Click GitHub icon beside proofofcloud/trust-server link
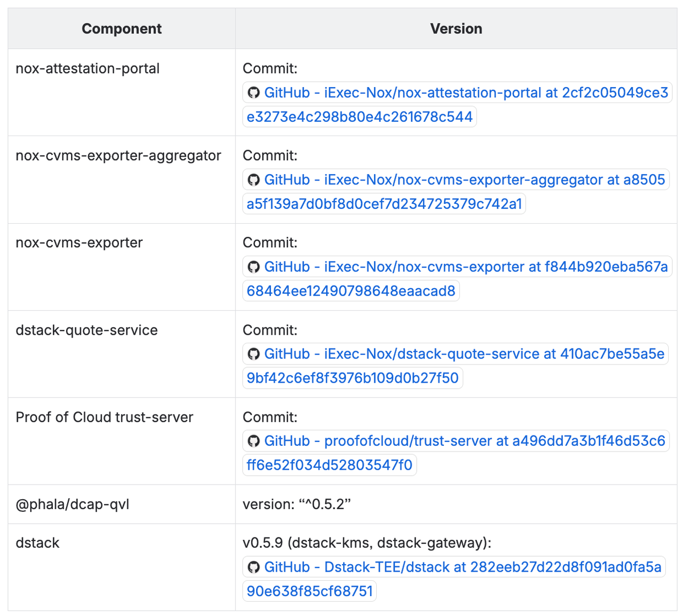This screenshot has height=616, width=683. click(x=254, y=441)
